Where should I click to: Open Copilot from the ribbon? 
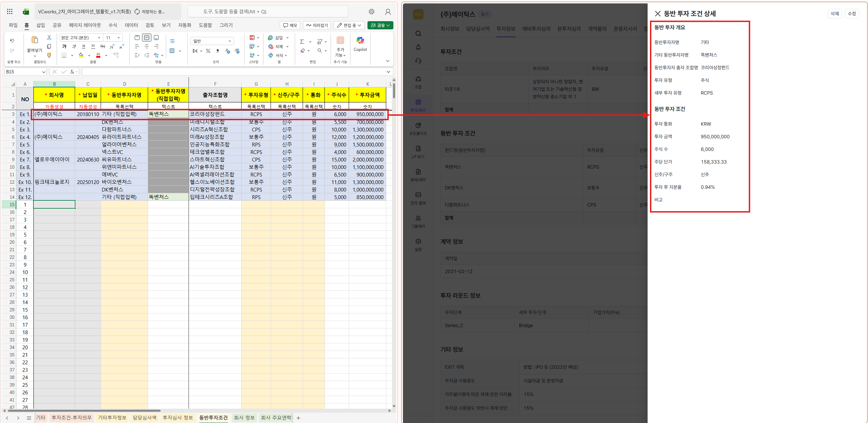click(x=360, y=44)
